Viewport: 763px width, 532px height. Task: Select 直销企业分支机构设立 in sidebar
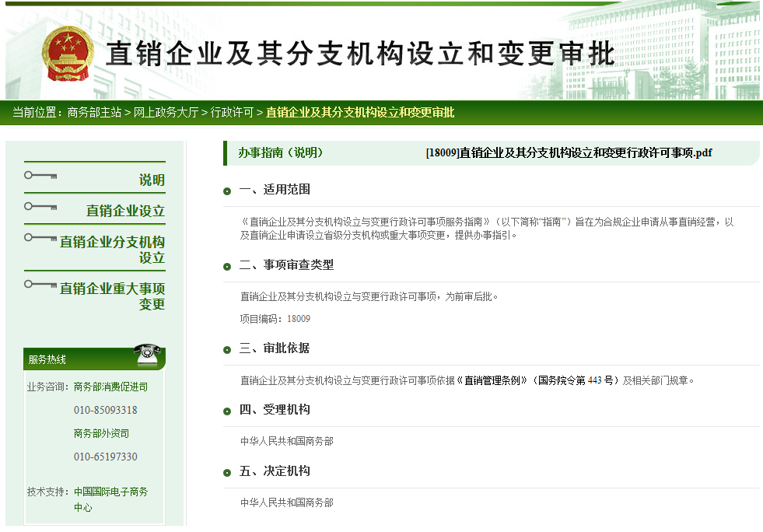coord(113,249)
